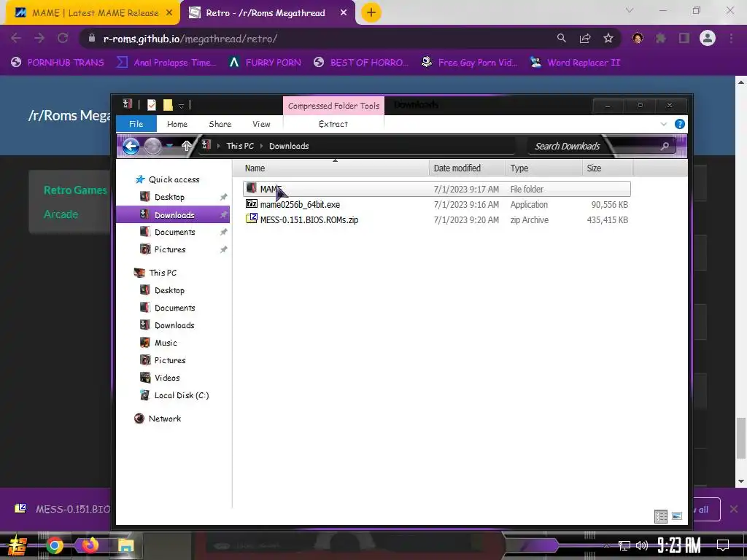This screenshot has height=560, width=747.
Task: Click the New folder quick access icon
Action: point(168,105)
